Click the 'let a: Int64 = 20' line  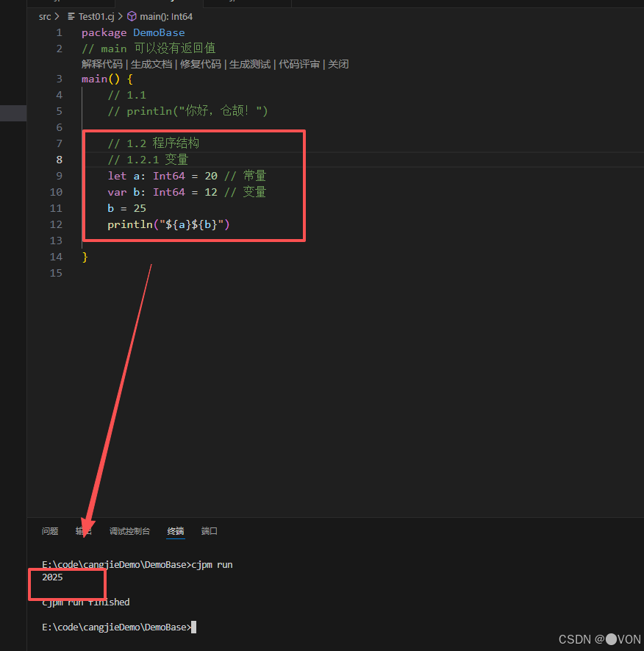click(x=162, y=176)
